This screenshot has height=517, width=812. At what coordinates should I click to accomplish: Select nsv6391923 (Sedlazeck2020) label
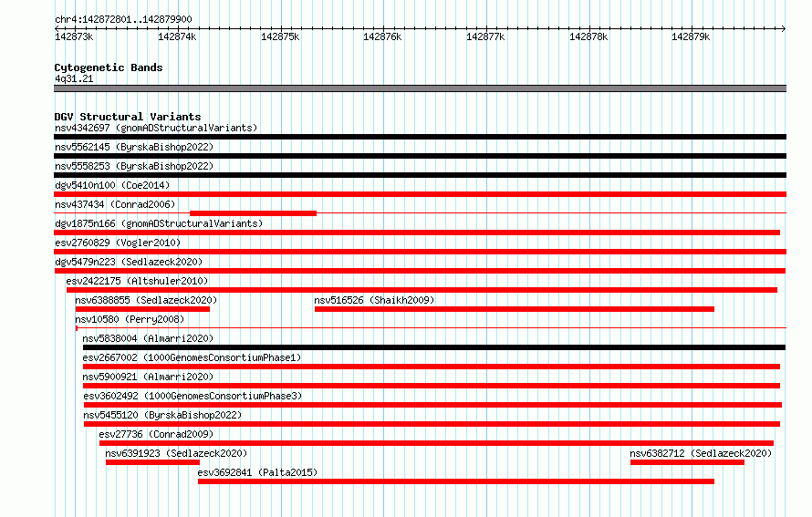tap(176, 453)
